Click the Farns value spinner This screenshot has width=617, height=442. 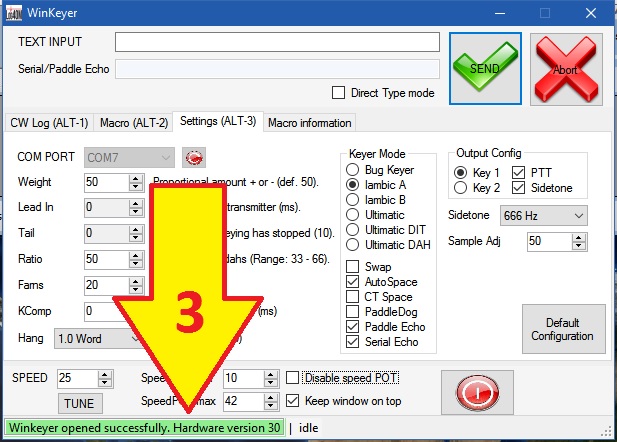(x=114, y=285)
